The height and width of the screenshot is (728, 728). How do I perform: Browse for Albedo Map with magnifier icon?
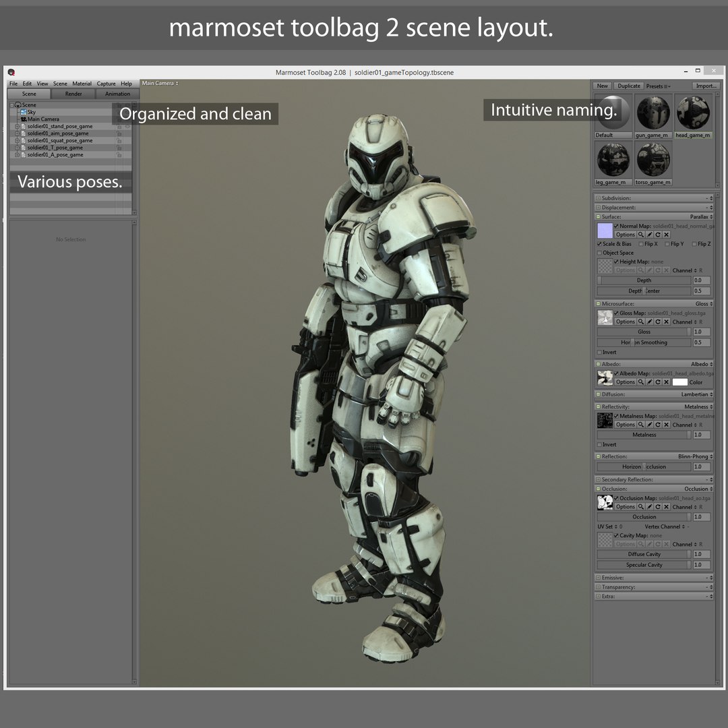[641, 382]
